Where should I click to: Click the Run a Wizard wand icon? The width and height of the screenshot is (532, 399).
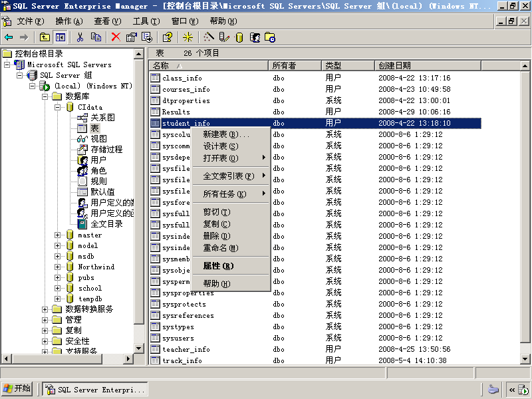click(209, 37)
